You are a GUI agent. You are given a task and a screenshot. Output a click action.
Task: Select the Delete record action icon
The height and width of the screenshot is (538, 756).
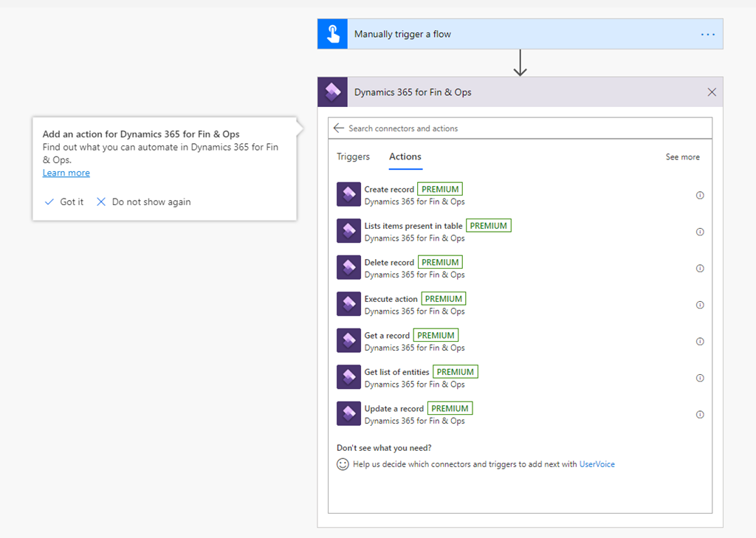[348, 267]
